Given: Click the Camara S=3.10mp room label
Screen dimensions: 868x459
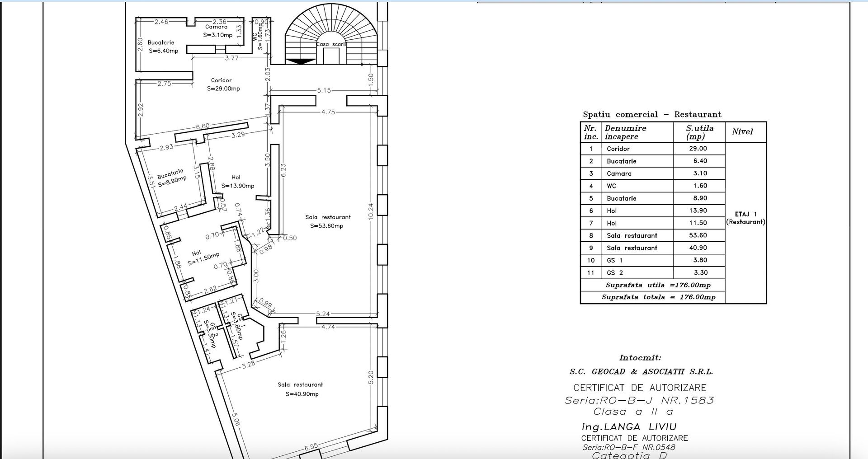Looking at the screenshot, I should pyautogui.click(x=217, y=31).
